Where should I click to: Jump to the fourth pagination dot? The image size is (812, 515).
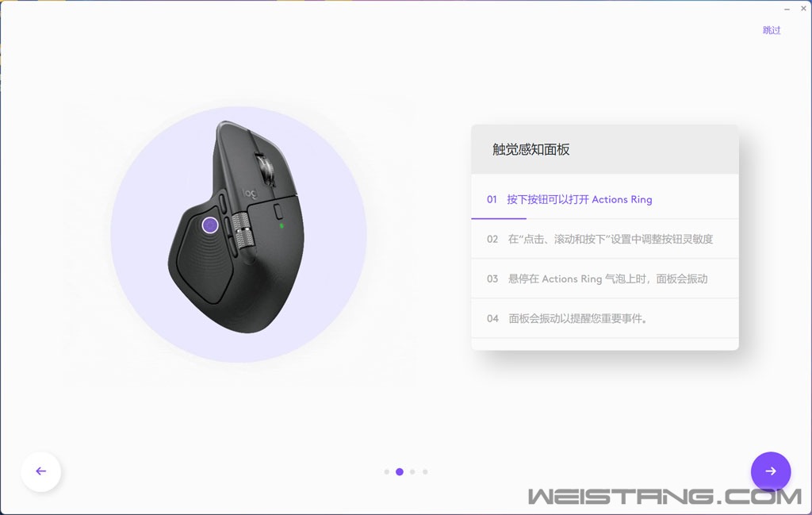(425, 472)
